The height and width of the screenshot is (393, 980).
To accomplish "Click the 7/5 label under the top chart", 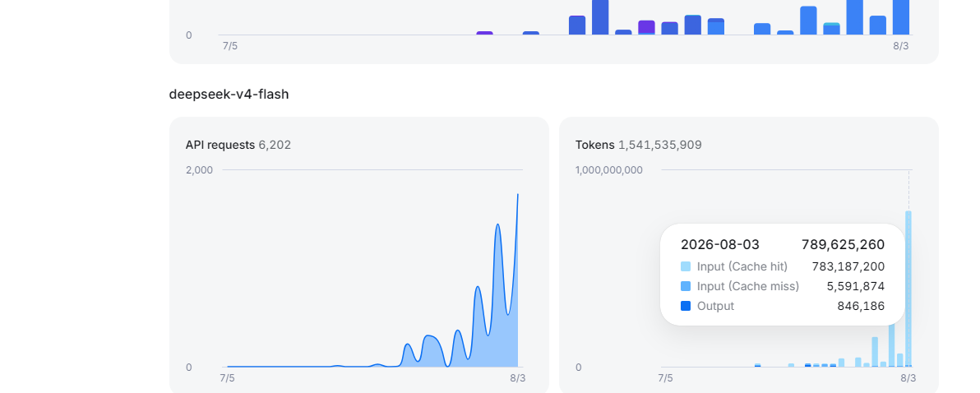I will coord(230,45).
